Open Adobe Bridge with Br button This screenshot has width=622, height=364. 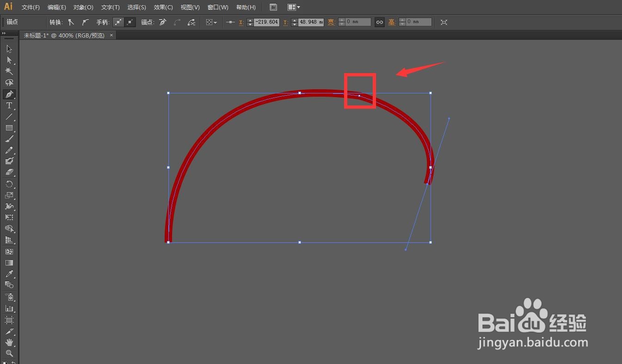273,7
